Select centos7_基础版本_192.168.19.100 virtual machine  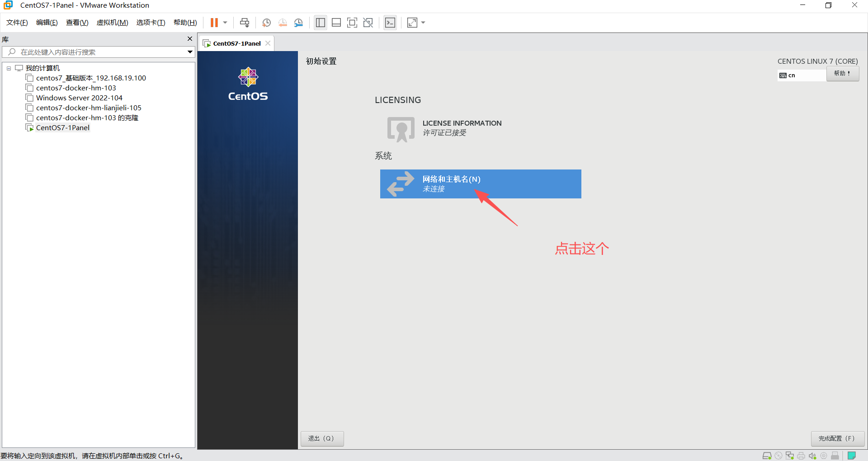(91, 78)
